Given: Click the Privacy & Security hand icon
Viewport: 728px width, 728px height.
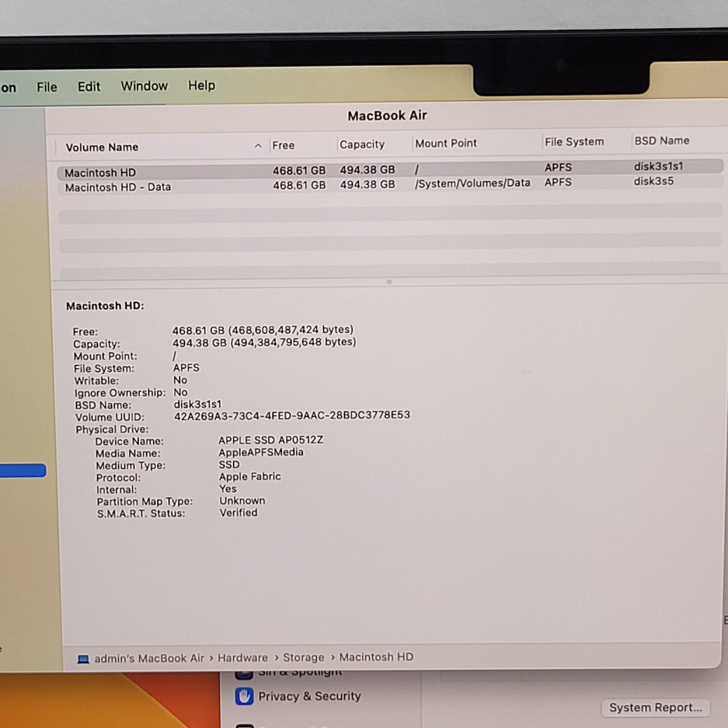Looking at the screenshot, I should pyautogui.click(x=244, y=696).
